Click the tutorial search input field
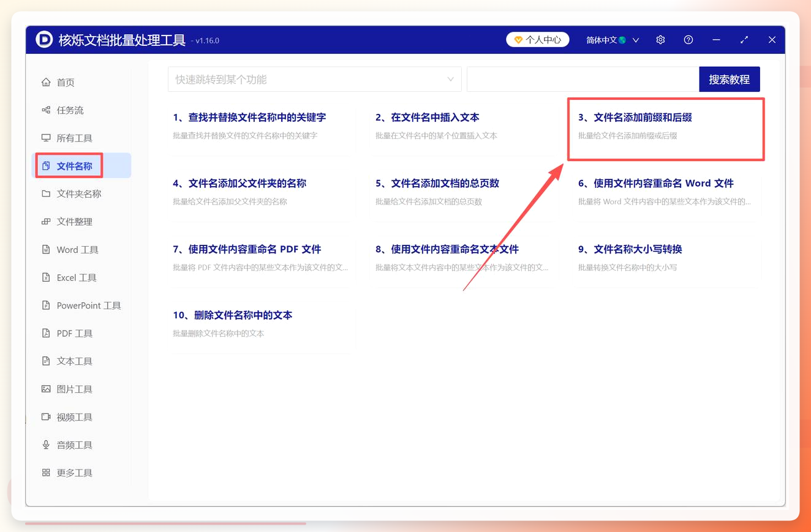Screen dimensions: 811x532 (583, 79)
